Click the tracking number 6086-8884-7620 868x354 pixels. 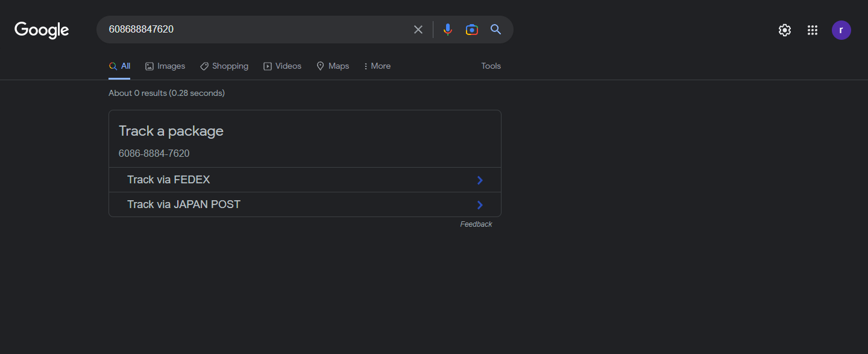click(154, 154)
